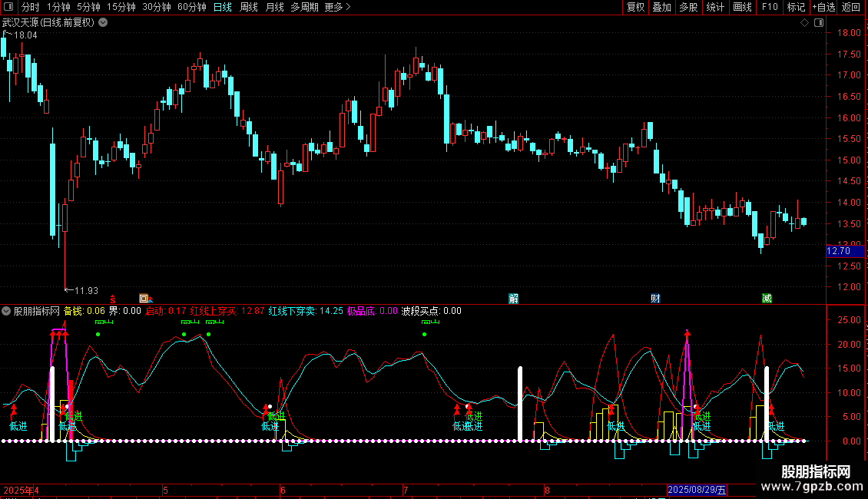Click the 复权 button
Viewport: 868px width, 499px height.
pyautogui.click(x=635, y=7)
